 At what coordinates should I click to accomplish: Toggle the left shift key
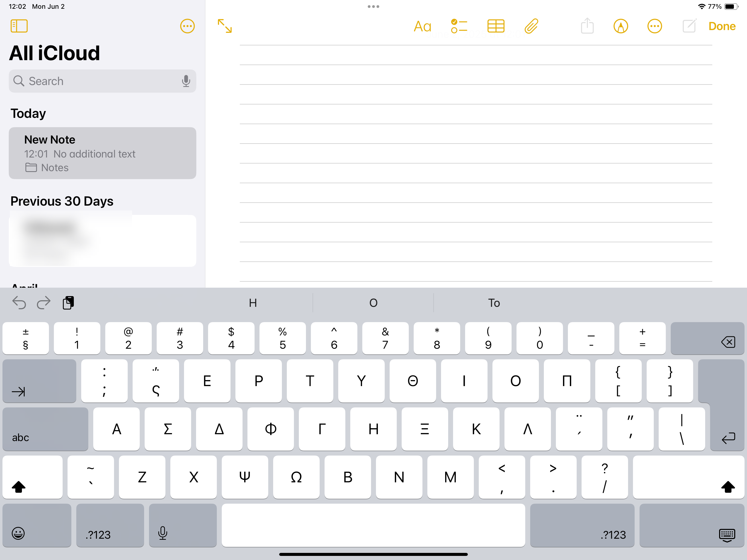point(32,477)
